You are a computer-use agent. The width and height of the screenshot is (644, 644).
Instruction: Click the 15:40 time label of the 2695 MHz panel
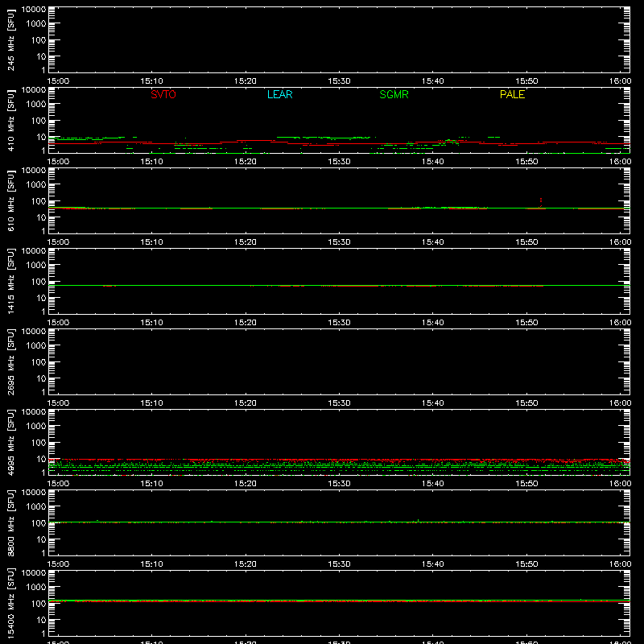pyautogui.click(x=433, y=403)
